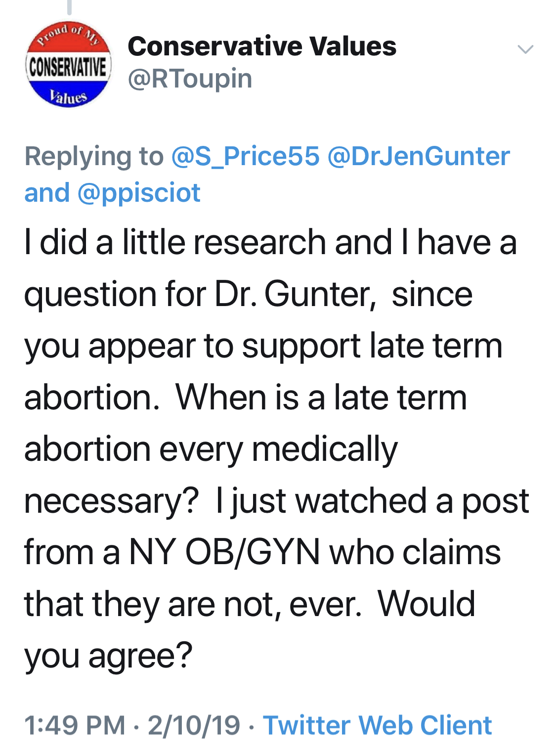Image resolution: width=556 pixels, height=756 pixels.
Task: Click the Conservative Values display name
Action: 262,46
